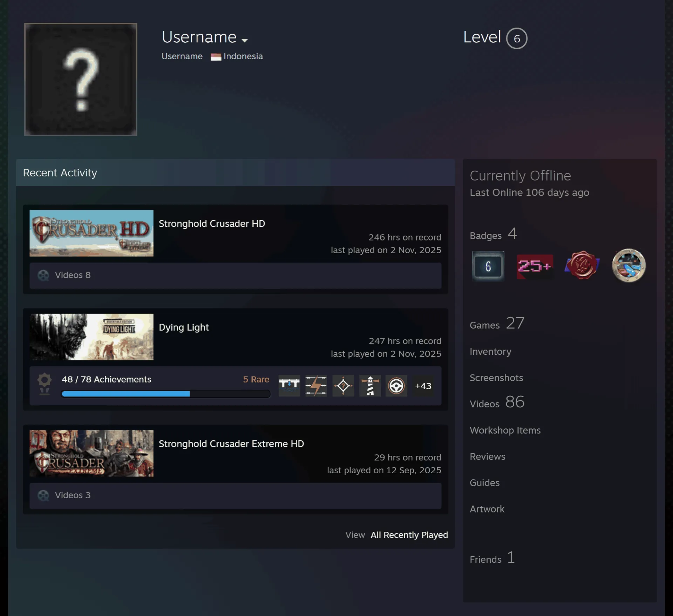Select the round porthole spaceship badge

pyautogui.click(x=628, y=265)
